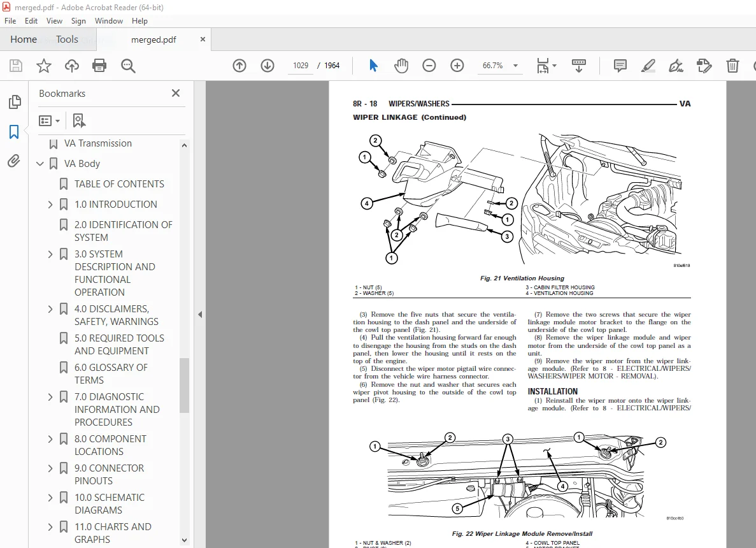This screenshot has height=548, width=756.
Task: Choose the selection arrow tool
Action: point(373,66)
